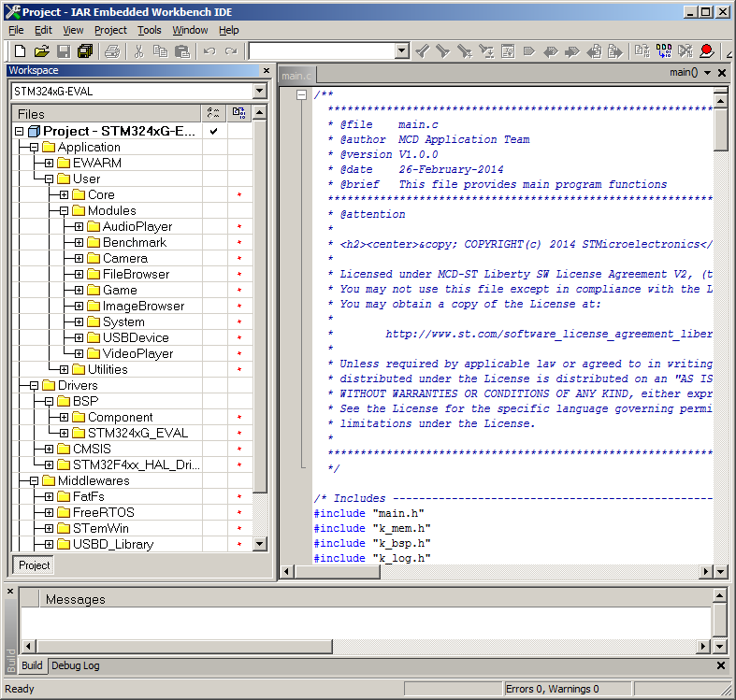Viewport: 736px width, 700px height.
Task: Open the Tools menu
Action: (x=149, y=30)
